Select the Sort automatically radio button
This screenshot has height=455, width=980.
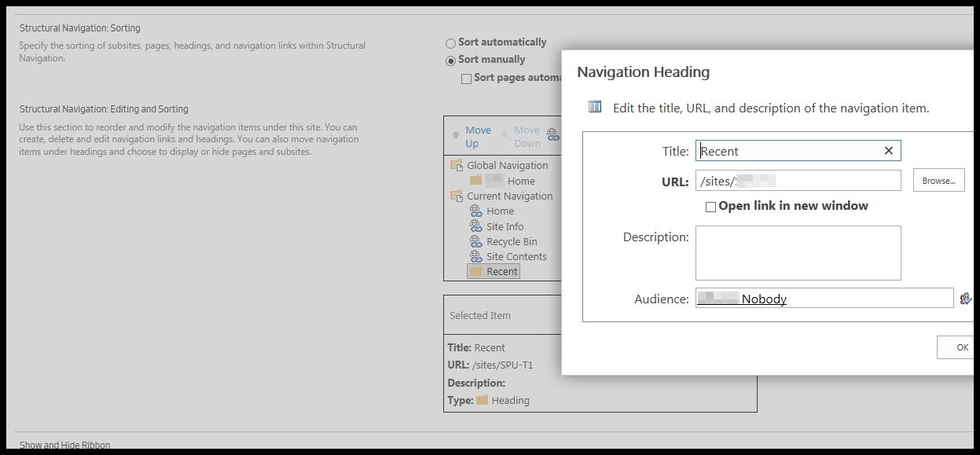point(450,42)
